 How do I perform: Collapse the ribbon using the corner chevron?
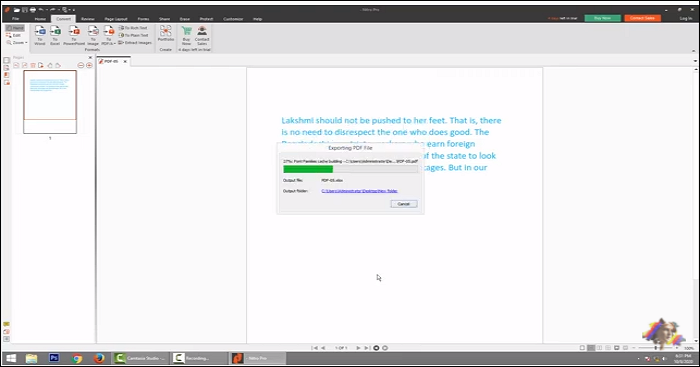[693, 51]
